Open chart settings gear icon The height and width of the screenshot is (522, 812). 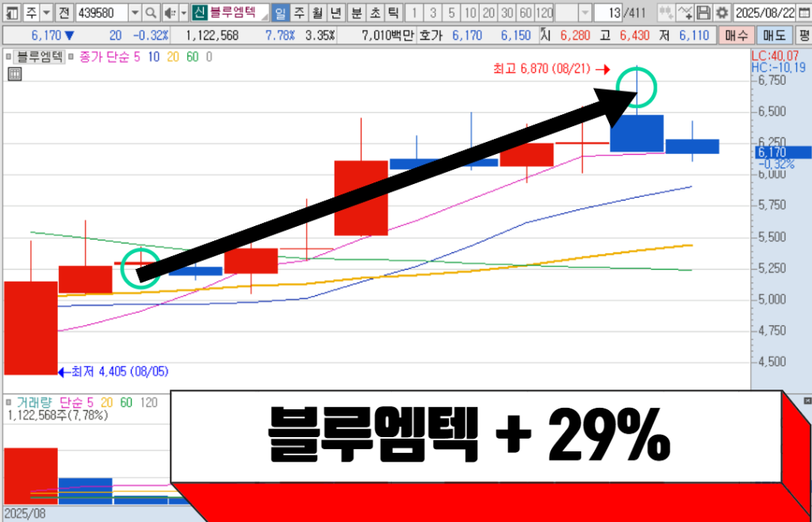click(722, 12)
